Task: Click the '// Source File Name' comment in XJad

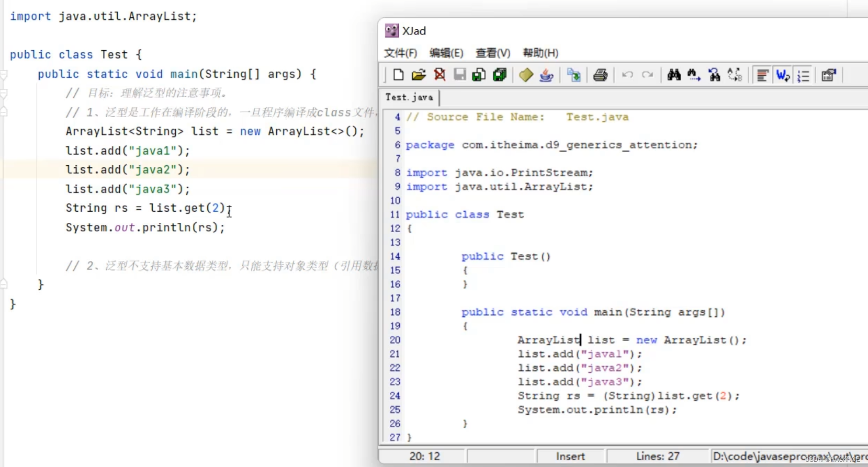Action: 517,117
